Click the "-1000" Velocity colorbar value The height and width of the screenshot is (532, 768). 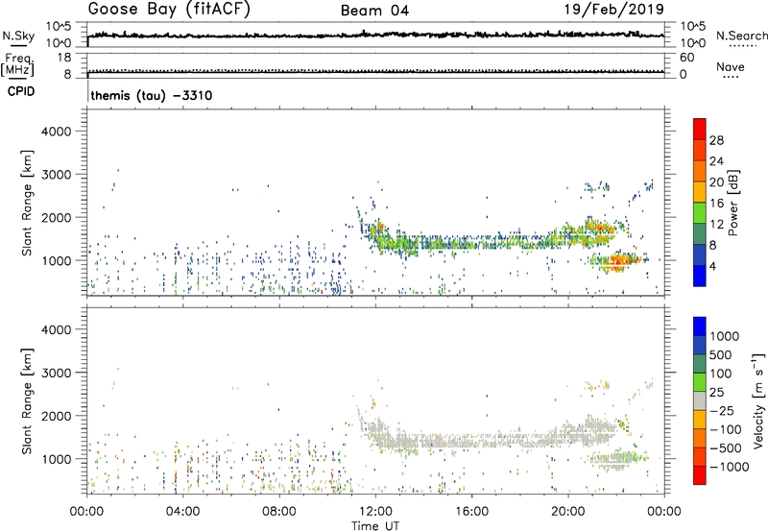click(730, 467)
